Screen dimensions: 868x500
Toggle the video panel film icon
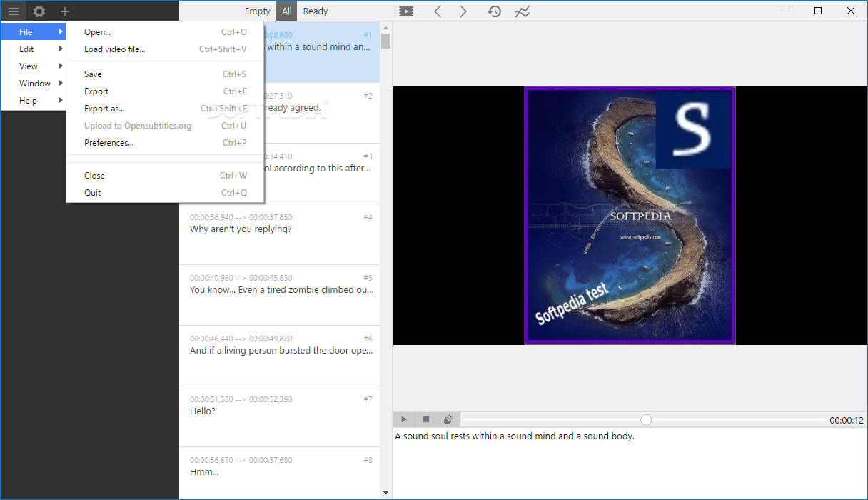406,11
